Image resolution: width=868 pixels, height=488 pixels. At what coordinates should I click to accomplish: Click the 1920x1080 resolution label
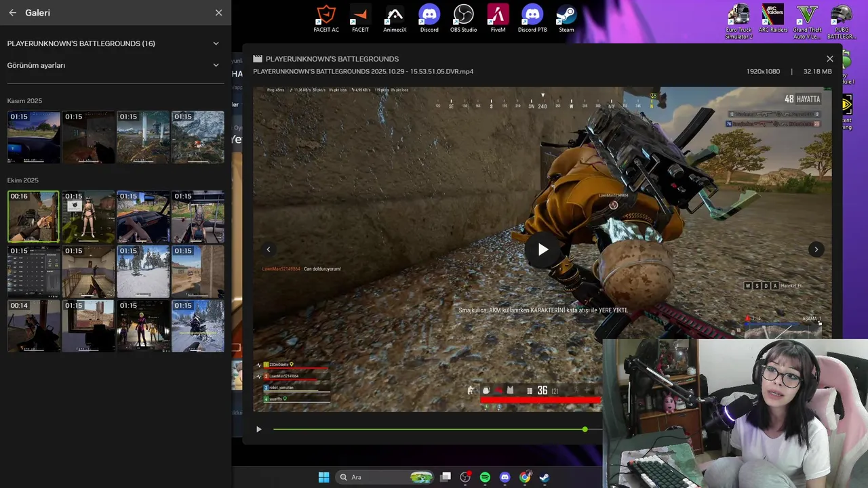pyautogui.click(x=764, y=71)
